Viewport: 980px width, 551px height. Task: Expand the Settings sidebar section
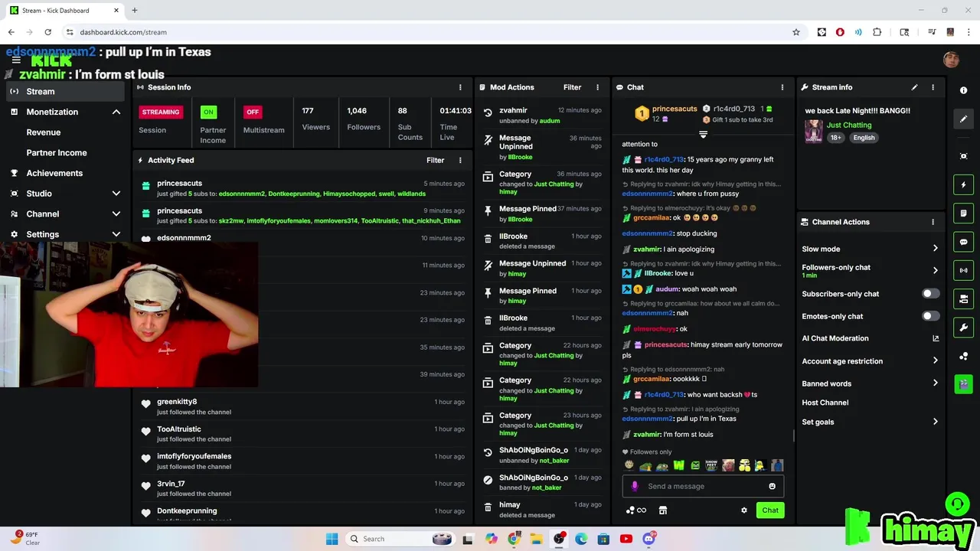116,234
